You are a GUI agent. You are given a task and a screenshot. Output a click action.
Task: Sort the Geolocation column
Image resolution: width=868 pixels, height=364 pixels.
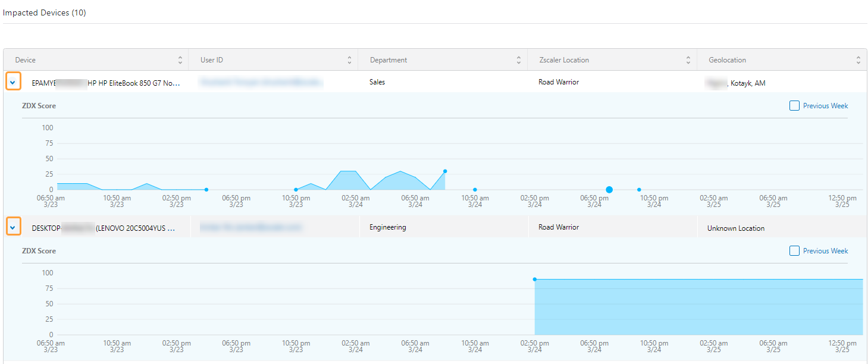858,59
